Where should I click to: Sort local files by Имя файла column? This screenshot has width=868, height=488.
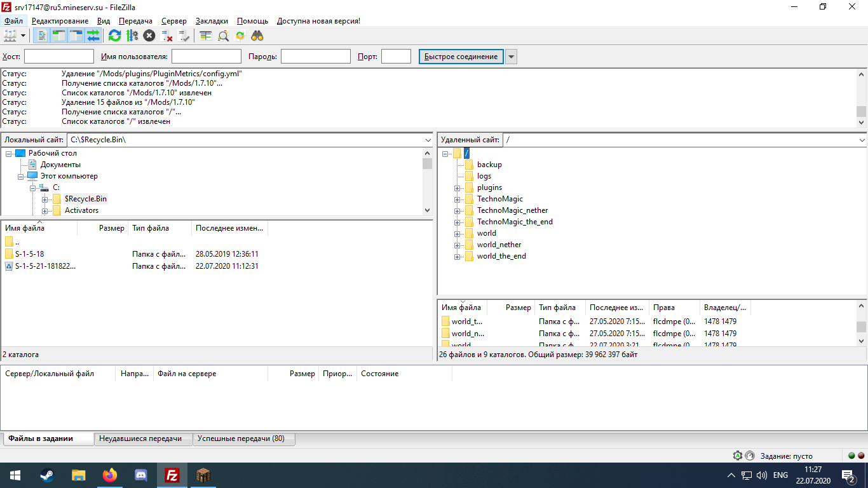(39, 228)
